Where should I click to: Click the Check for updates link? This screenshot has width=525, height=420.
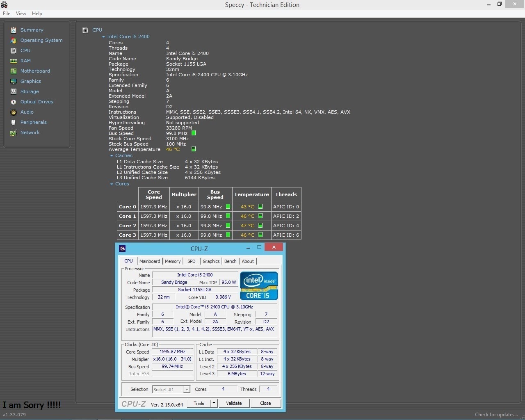tap(496, 415)
